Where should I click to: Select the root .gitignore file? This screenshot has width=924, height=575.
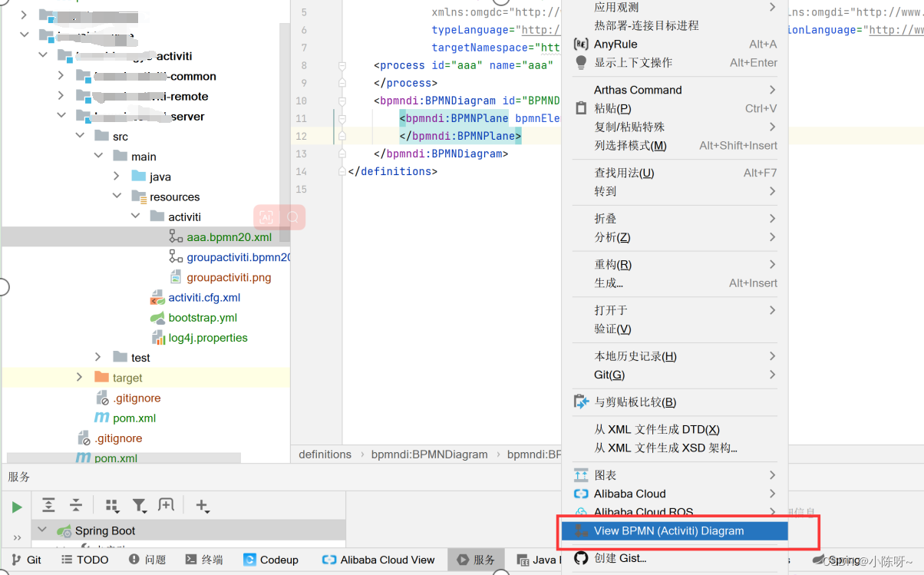click(118, 438)
